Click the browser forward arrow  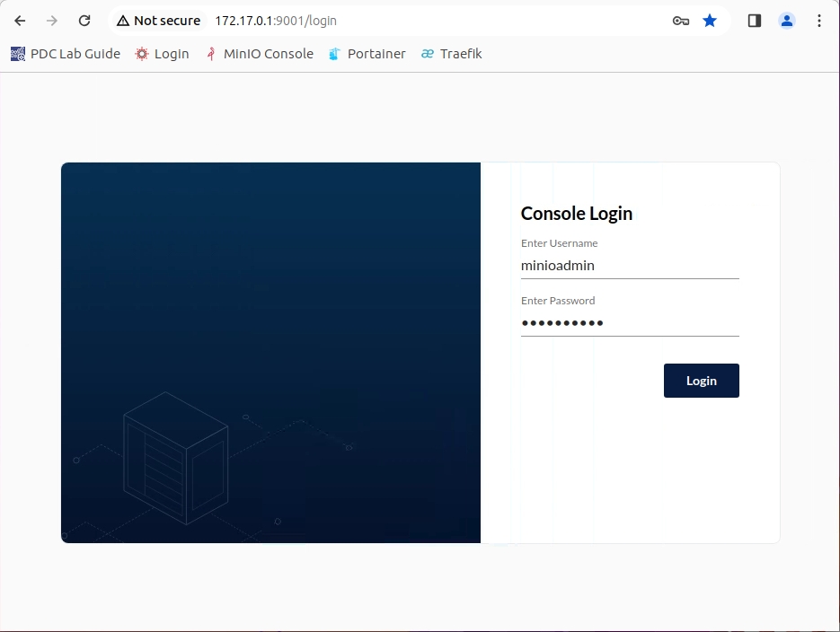[52, 21]
